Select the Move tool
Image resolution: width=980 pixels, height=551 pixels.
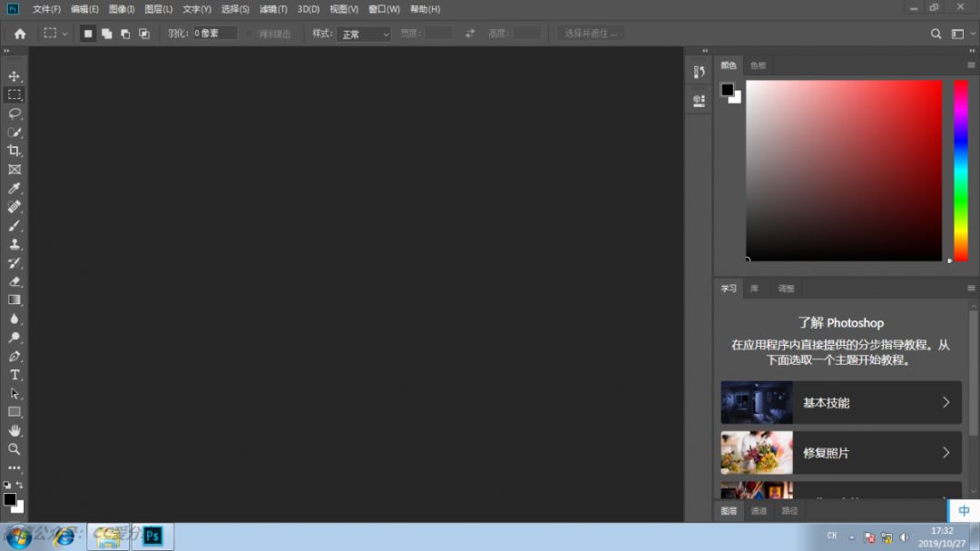coord(15,76)
